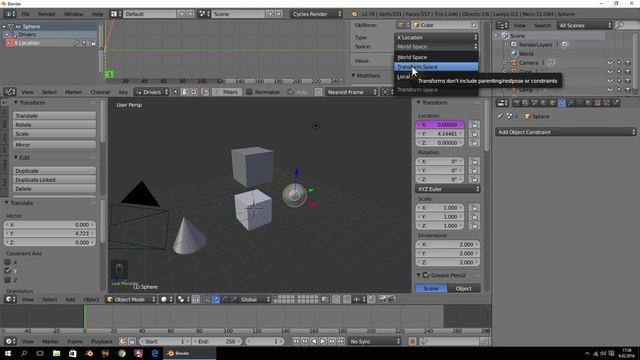Click the Scale button
The width and height of the screenshot is (640, 360).
pyautogui.click(x=54, y=133)
